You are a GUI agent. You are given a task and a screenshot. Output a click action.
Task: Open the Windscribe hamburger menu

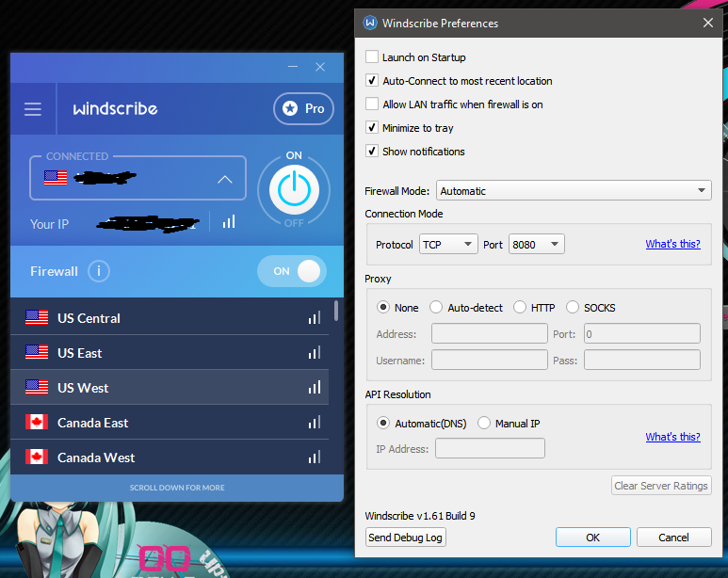click(33, 109)
